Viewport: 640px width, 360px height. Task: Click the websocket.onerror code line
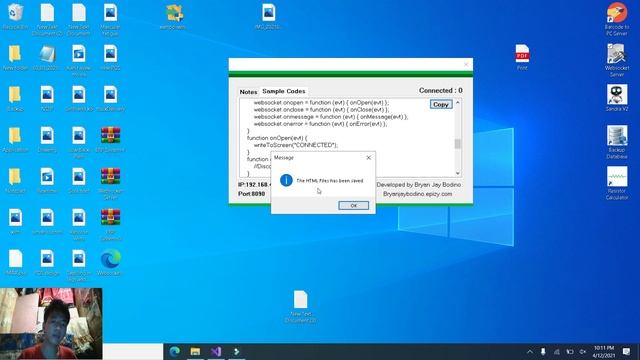tap(320, 124)
